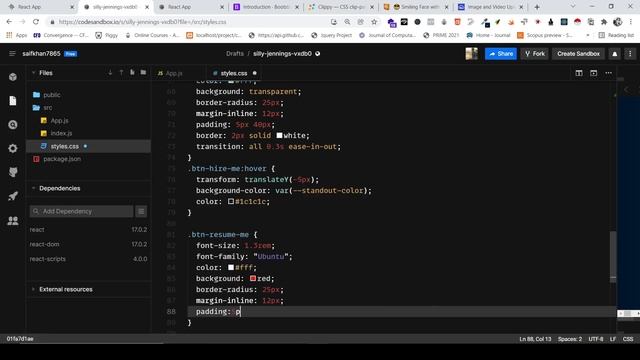
Task: Click the Fork button
Action: (x=535, y=53)
